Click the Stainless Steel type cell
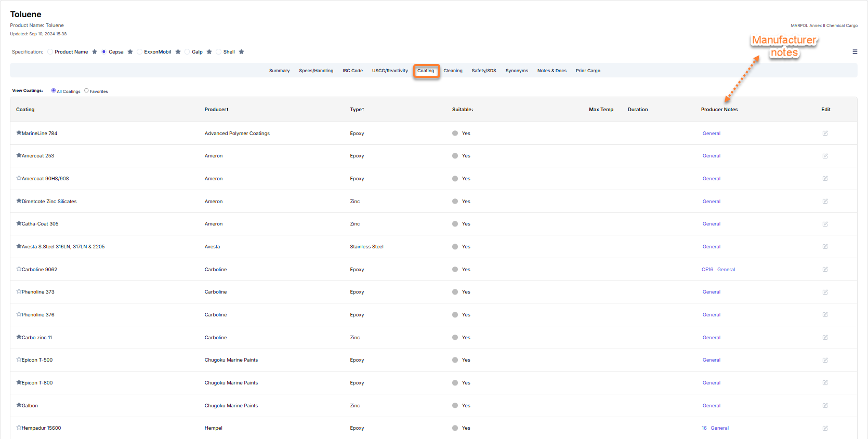The height and width of the screenshot is (439, 868). coord(367,247)
